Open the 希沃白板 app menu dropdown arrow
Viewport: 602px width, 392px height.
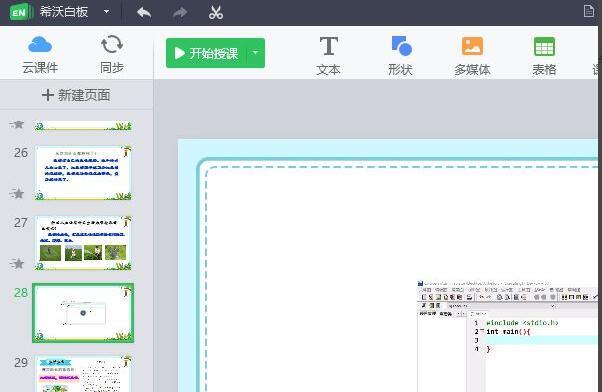pos(107,12)
